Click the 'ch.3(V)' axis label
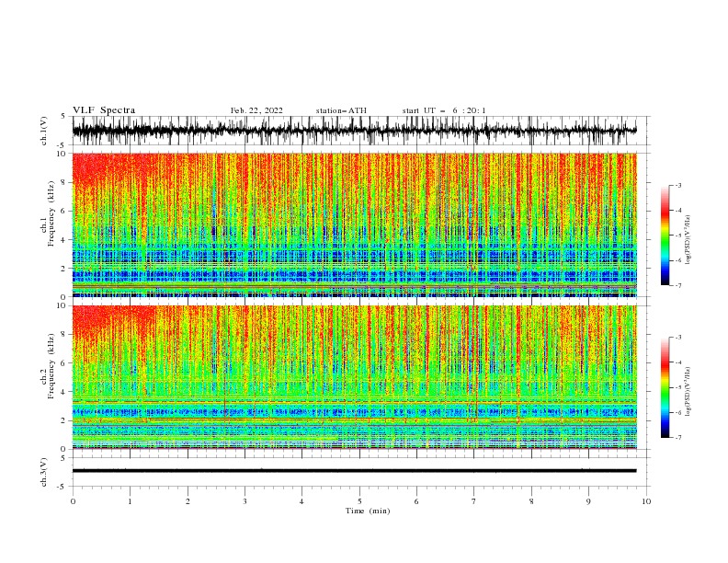Screen dimensions: 728x563 click(44, 472)
